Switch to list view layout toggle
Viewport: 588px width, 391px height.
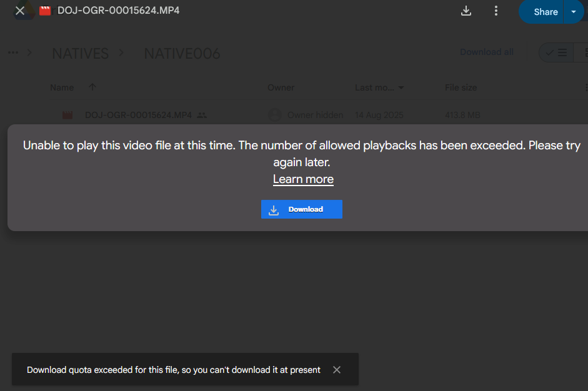(556, 52)
